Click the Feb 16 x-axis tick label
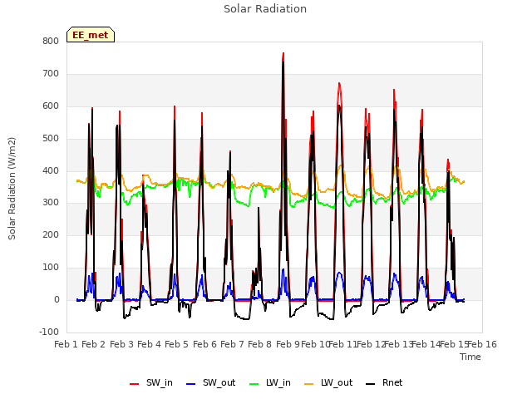The width and height of the screenshot is (532, 399). pyautogui.click(x=482, y=345)
